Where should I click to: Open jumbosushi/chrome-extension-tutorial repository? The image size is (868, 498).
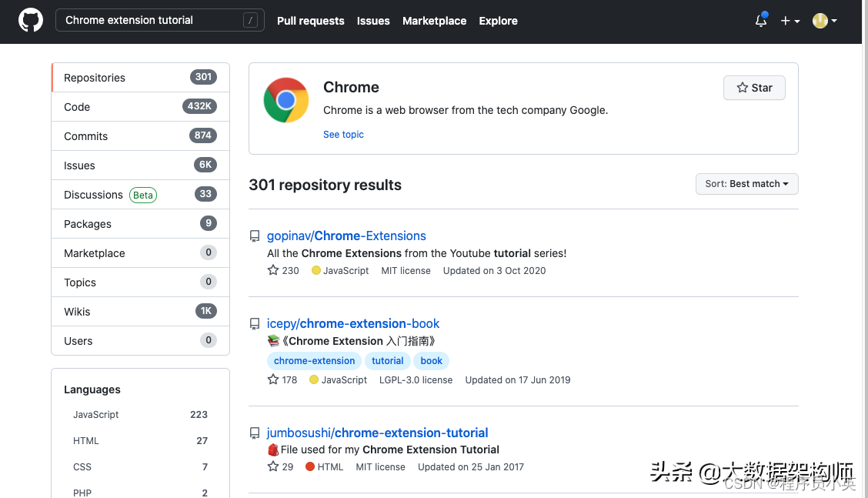point(378,433)
